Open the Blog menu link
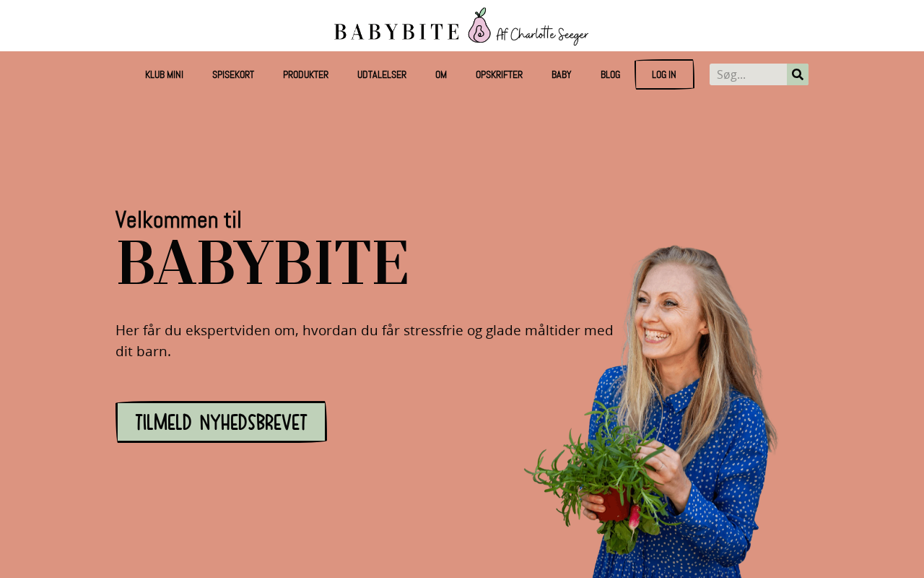 click(x=610, y=74)
